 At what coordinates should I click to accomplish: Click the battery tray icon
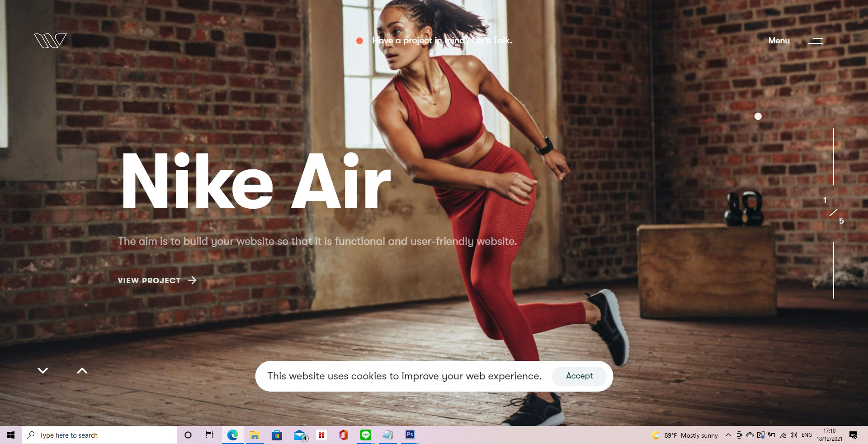772,435
